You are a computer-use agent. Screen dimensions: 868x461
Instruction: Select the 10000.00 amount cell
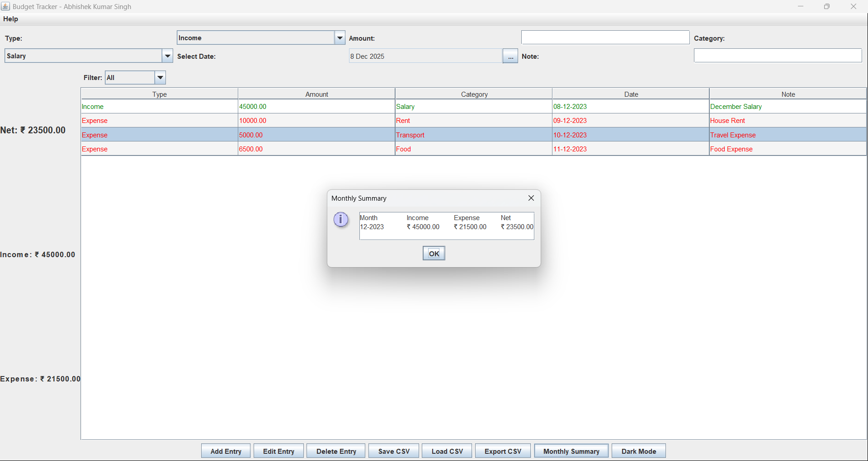(x=316, y=121)
